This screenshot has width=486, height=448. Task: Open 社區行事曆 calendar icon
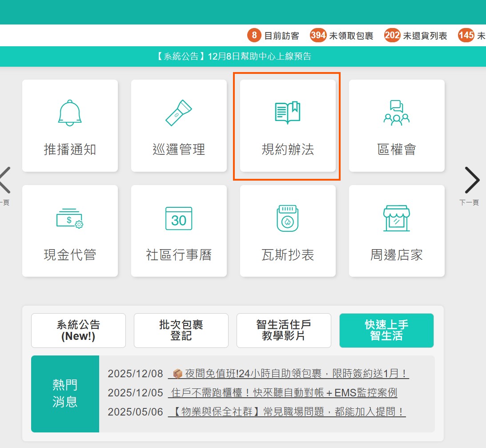[x=179, y=219]
